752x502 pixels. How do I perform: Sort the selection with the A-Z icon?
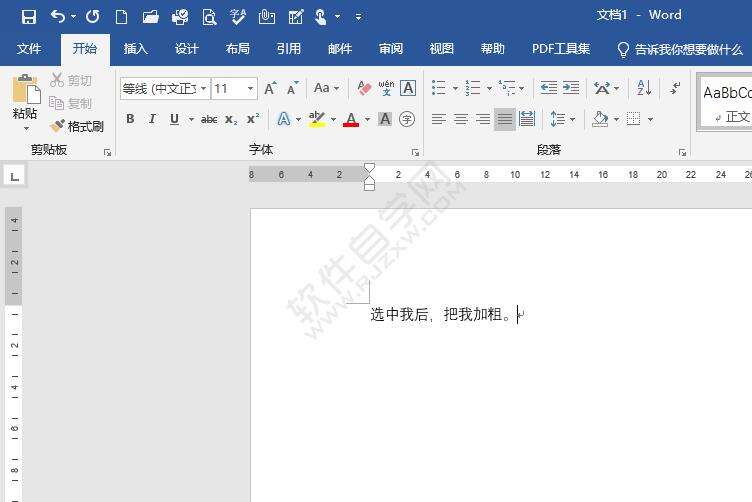[644, 88]
